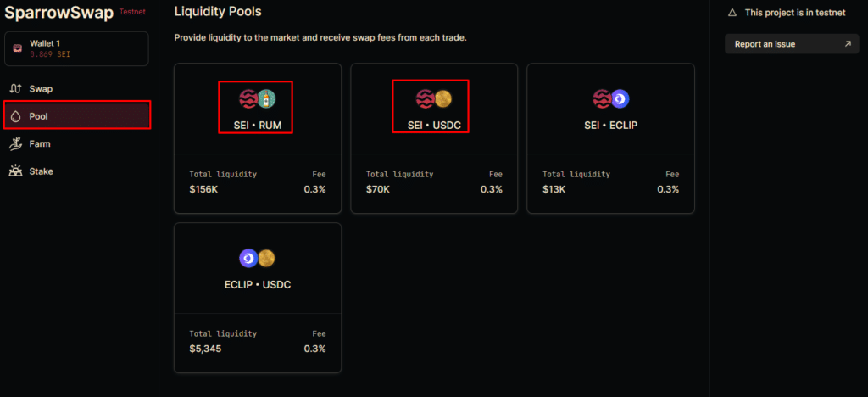The image size is (868, 397).
Task: Select the SEI • USDC pool title
Action: tap(435, 126)
